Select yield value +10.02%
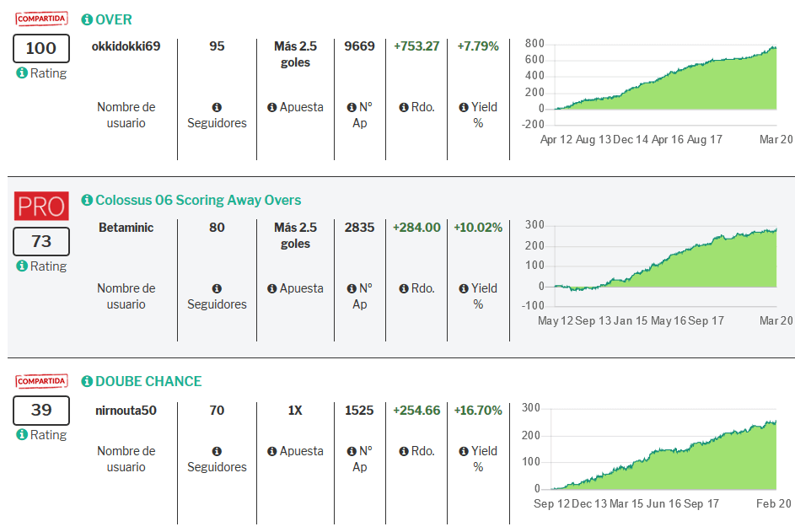This screenshot has height=532, width=795. [x=478, y=227]
